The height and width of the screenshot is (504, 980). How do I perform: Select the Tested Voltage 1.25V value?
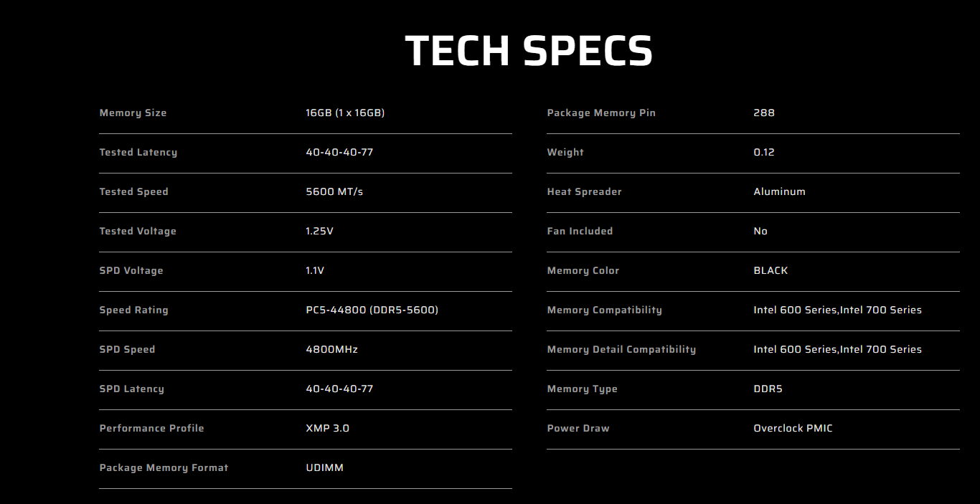point(319,231)
